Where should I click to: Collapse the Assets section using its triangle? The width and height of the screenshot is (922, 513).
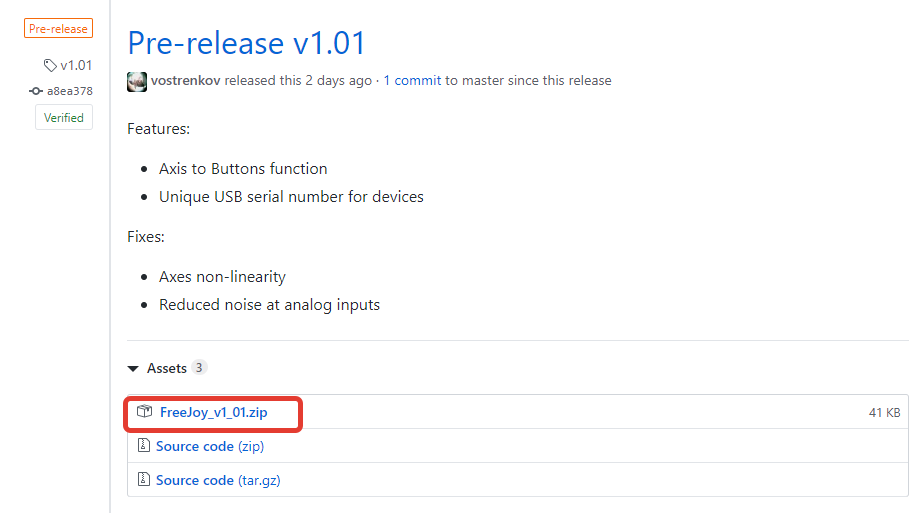coord(133,368)
